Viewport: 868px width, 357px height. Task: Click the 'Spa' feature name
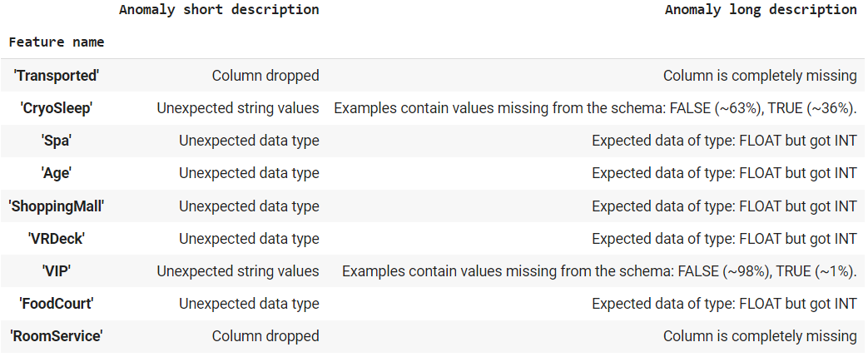[57, 141]
